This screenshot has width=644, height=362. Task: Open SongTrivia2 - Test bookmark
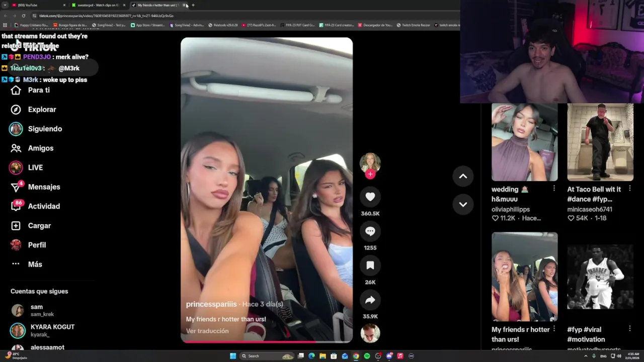[109, 25]
